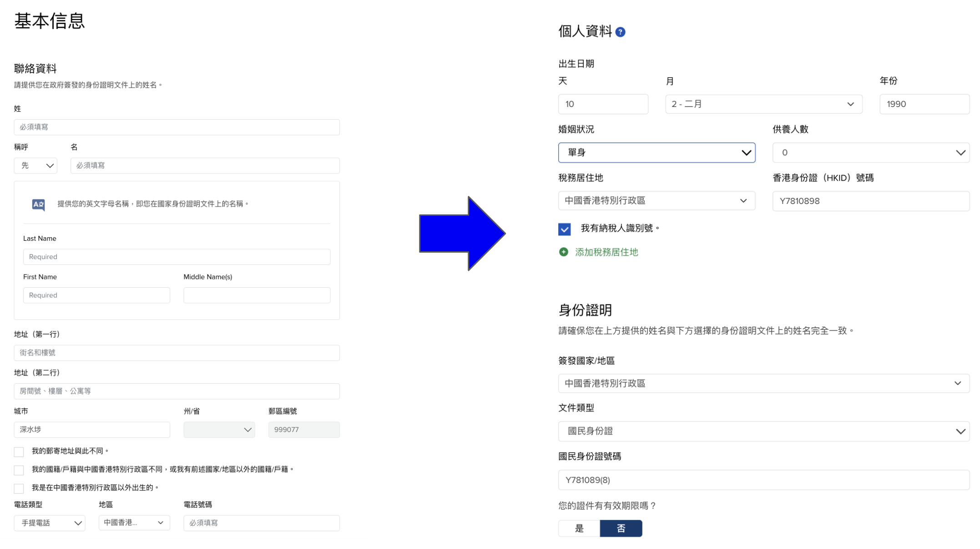Screen dimensions: 980x549
Task: Click the language translate icon in name box
Action: 39,204
